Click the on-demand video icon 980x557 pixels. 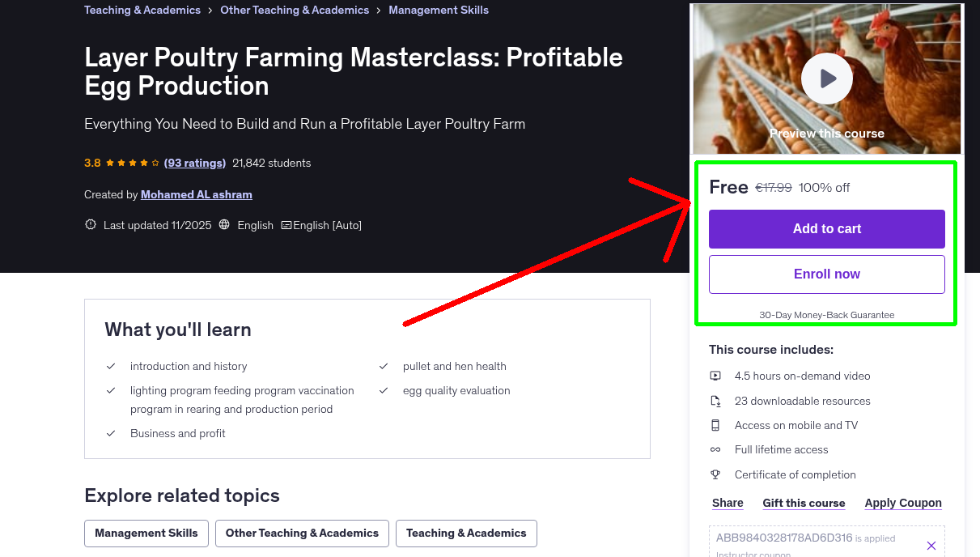click(715, 376)
